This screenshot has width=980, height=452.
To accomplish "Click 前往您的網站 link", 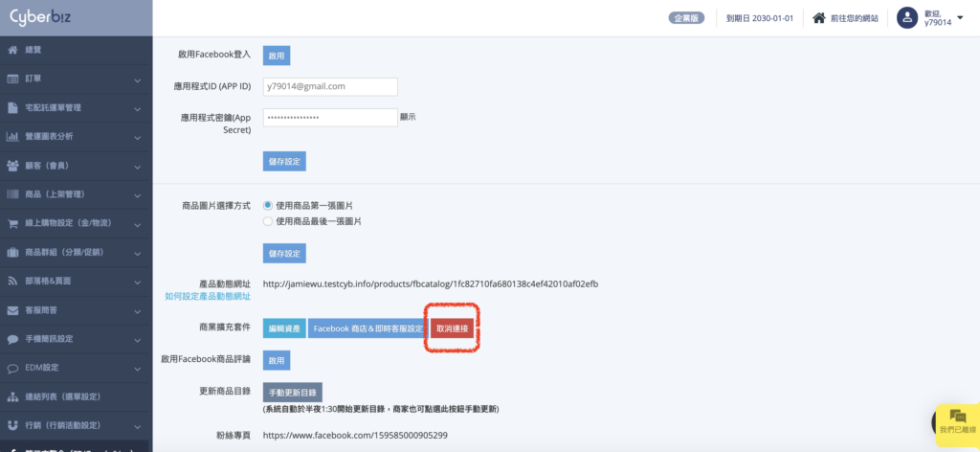I will (x=855, y=18).
